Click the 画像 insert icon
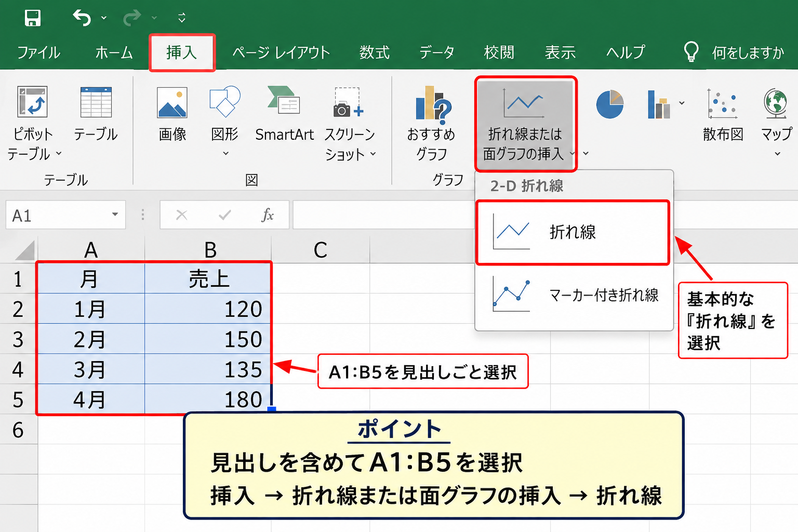This screenshot has height=532, width=798. point(172,102)
